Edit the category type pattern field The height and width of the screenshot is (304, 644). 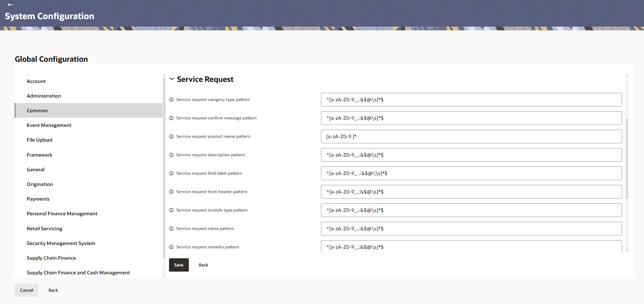click(x=471, y=100)
